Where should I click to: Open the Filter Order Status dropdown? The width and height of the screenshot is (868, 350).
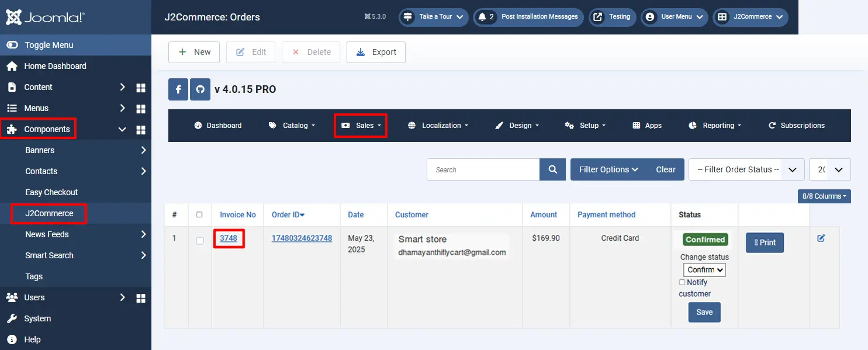(746, 169)
